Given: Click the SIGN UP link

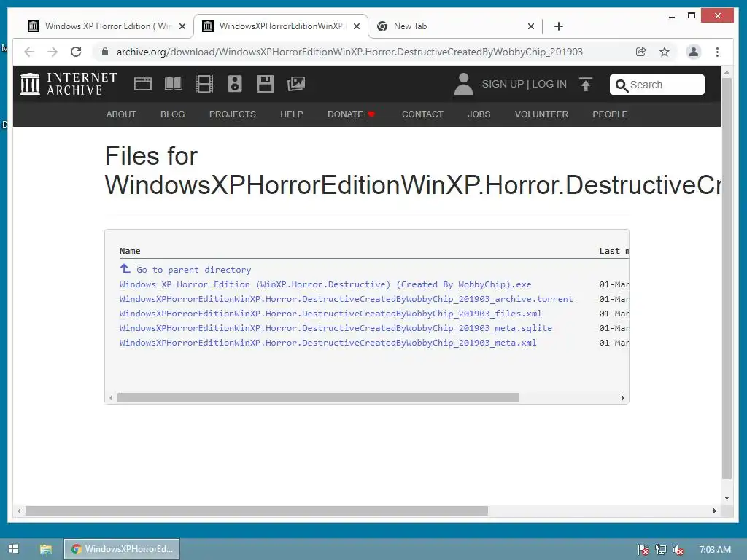Looking at the screenshot, I should coord(503,85).
